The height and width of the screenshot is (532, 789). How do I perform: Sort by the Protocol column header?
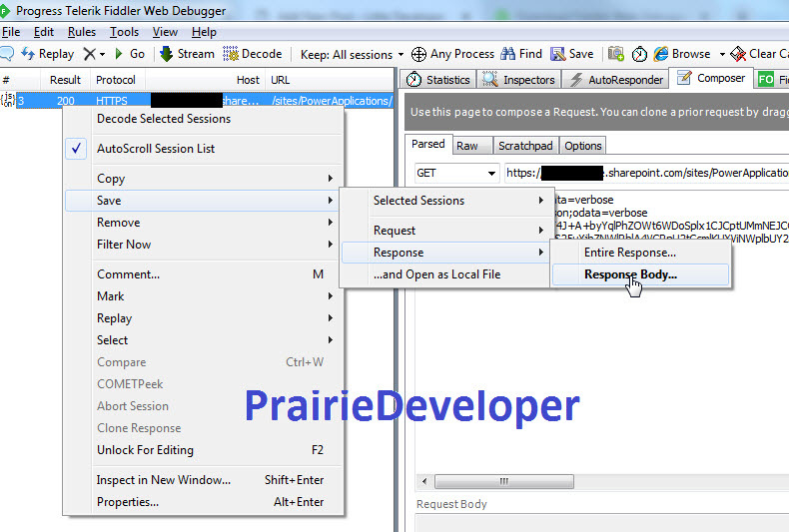pos(116,80)
